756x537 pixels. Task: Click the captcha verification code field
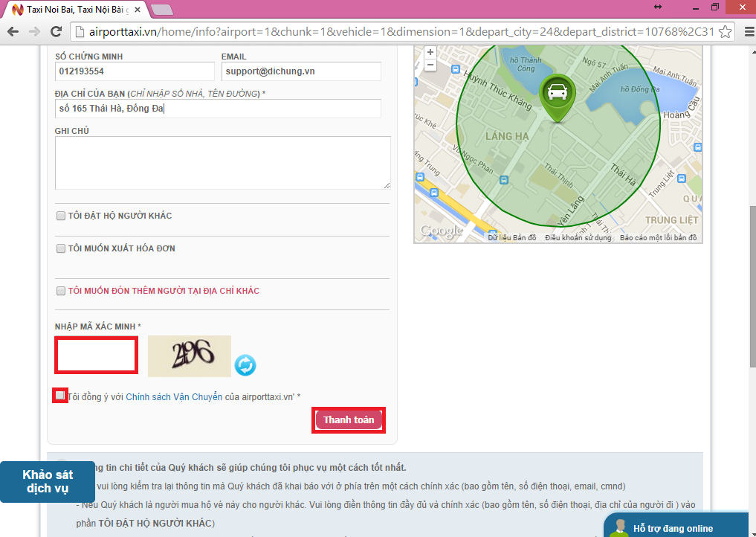(x=96, y=356)
